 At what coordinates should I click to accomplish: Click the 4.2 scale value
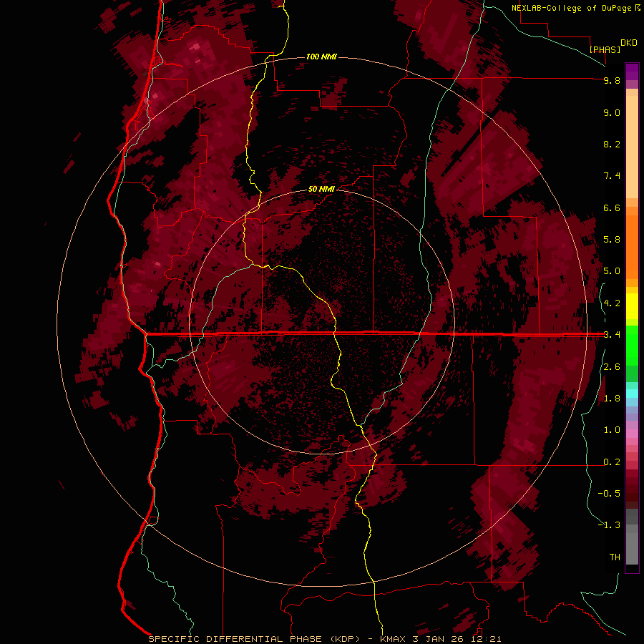[612, 303]
